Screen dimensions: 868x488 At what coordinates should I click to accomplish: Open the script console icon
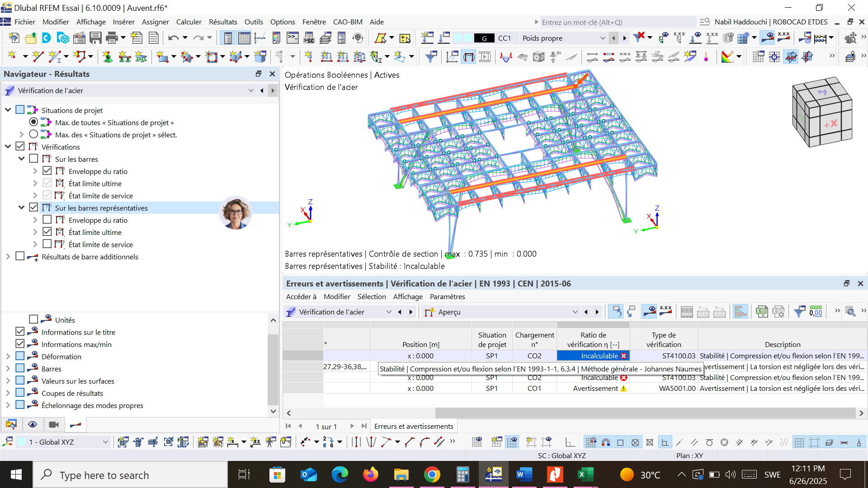coord(292,38)
